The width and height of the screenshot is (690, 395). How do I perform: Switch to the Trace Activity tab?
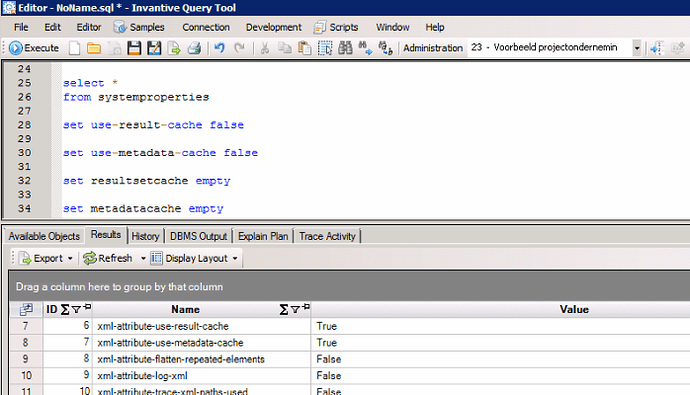coord(327,236)
